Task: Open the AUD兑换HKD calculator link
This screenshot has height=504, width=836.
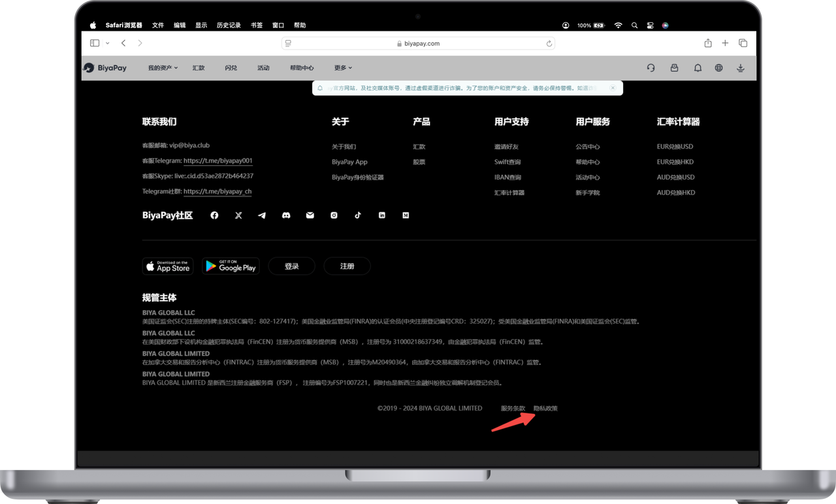Action: pos(676,193)
